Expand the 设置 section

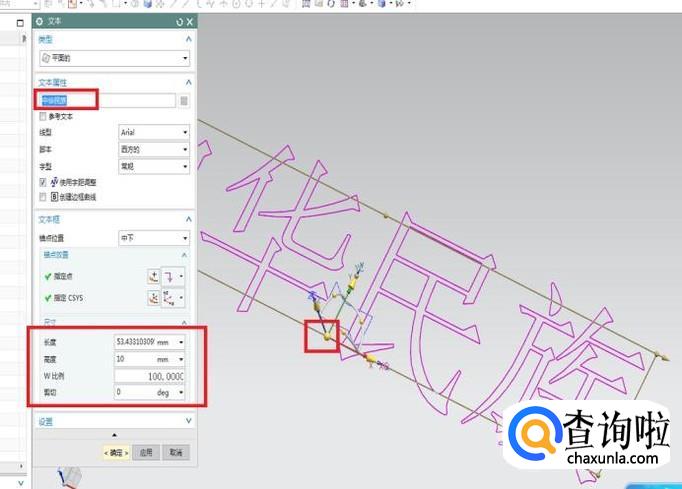pos(188,421)
